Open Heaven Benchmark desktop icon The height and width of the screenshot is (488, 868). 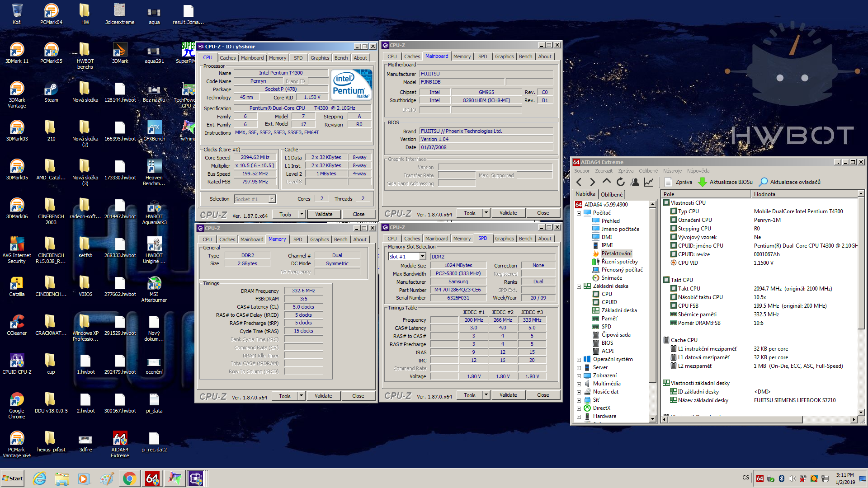[x=154, y=173]
